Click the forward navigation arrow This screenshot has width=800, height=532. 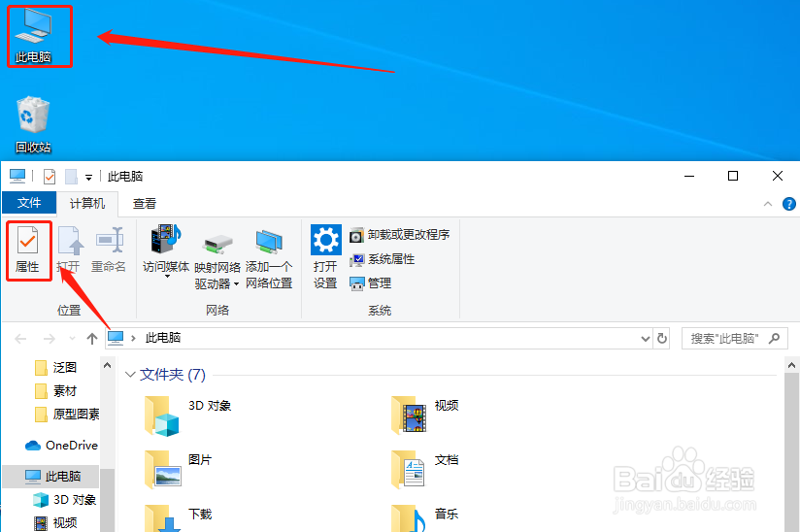point(49,339)
